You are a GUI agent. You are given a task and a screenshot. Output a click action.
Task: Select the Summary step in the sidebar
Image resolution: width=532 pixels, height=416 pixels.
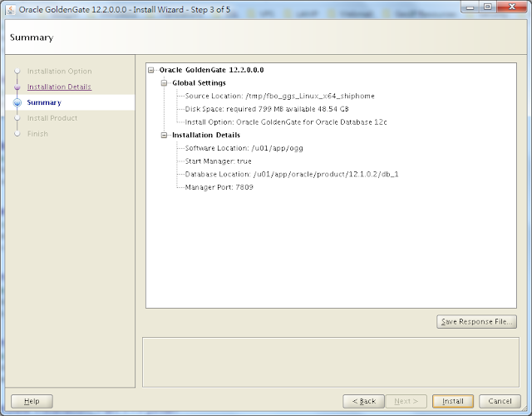pos(44,102)
